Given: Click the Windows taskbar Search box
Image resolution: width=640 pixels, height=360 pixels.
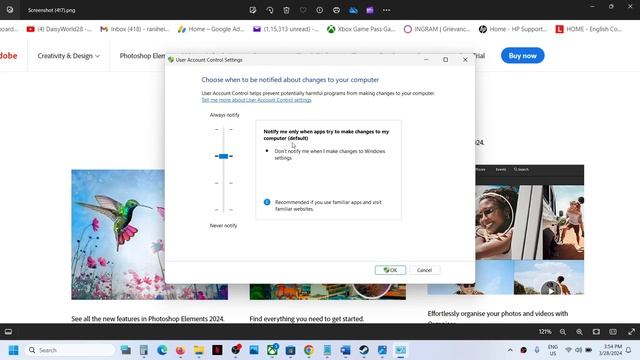Looking at the screenshot, I should point(70,350).
